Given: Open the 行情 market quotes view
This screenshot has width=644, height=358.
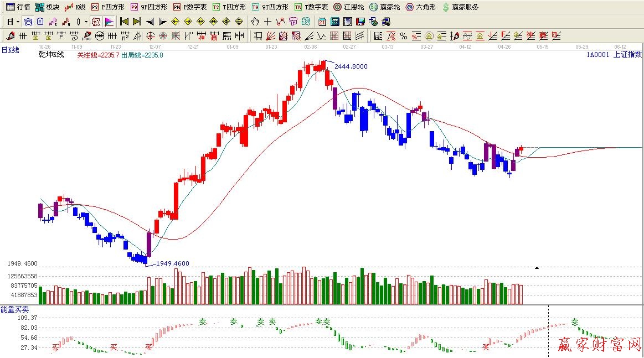Looking at the screenshot, I should click(x=18, y=7).
